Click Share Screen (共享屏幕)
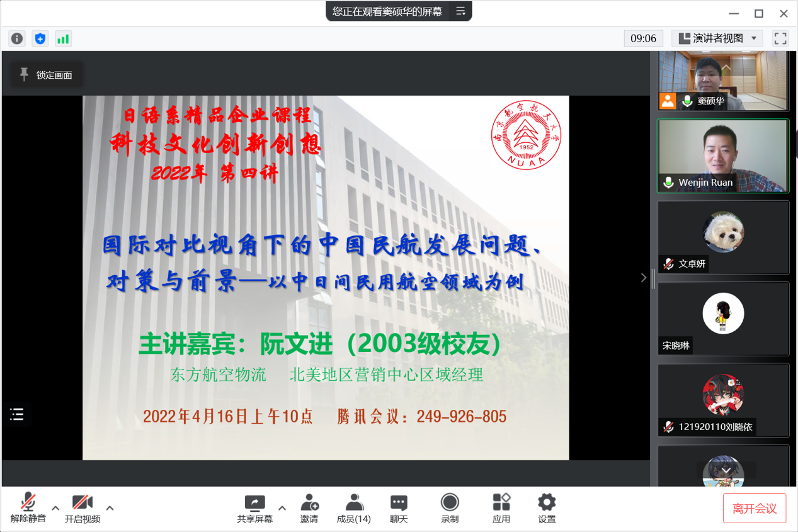Viewport: 798px width, 532px height. pyautogui.click(x=254, y=507)
